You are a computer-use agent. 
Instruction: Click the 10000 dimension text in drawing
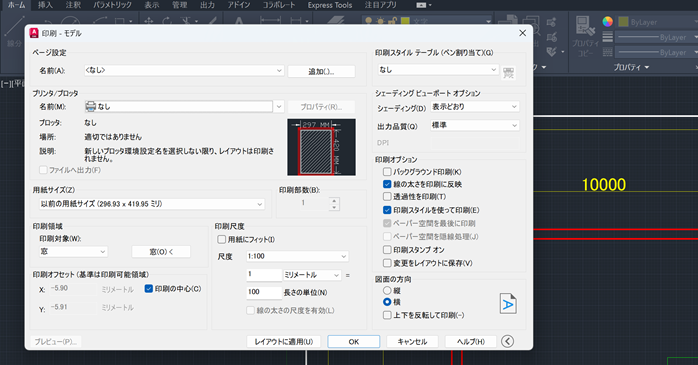point(604,184)
